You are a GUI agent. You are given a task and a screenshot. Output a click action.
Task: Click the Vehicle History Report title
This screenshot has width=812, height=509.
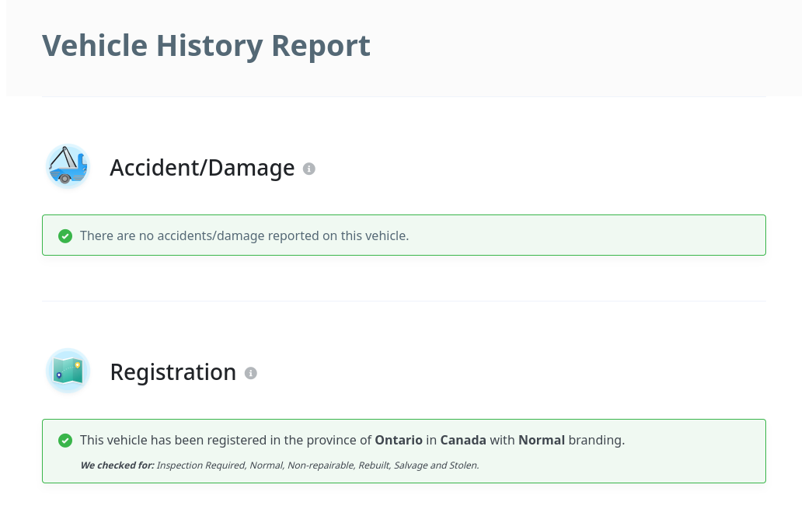point(206,46)
